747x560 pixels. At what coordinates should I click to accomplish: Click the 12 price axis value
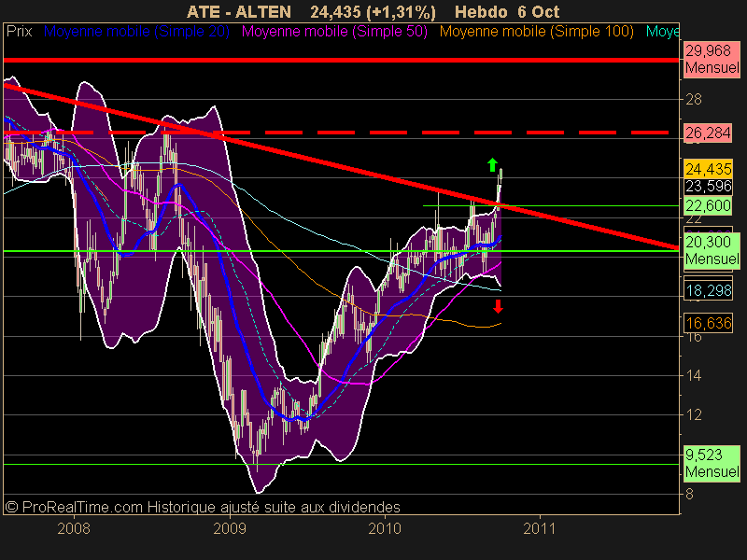tap(694, 415)
